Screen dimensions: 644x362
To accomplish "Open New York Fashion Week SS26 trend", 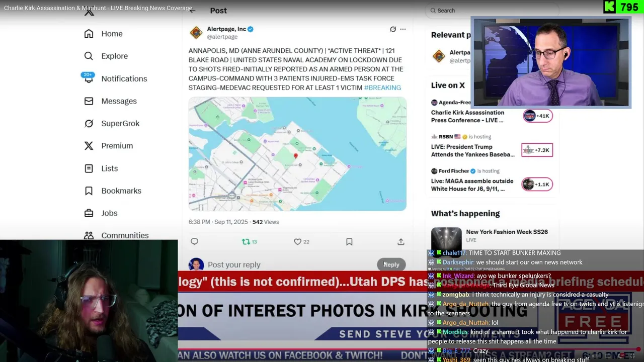I will pyautogui.click(x=507, y=232).
